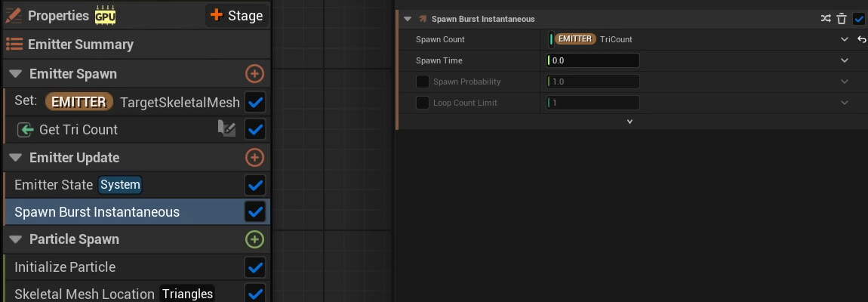868x302 pixels.
Task: Disable the Skeletal Mesh Location module checkbox
Action: point(255,293)
